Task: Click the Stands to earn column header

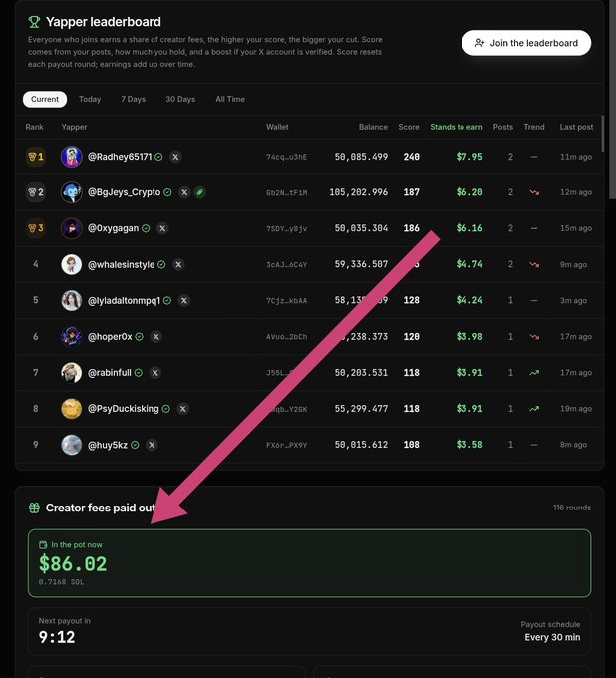Action: [457, 127]
